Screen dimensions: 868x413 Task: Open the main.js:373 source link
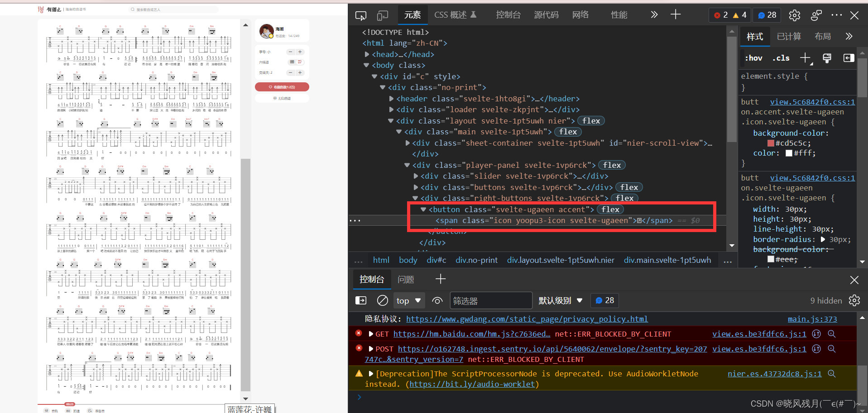(x=812, y=319)
